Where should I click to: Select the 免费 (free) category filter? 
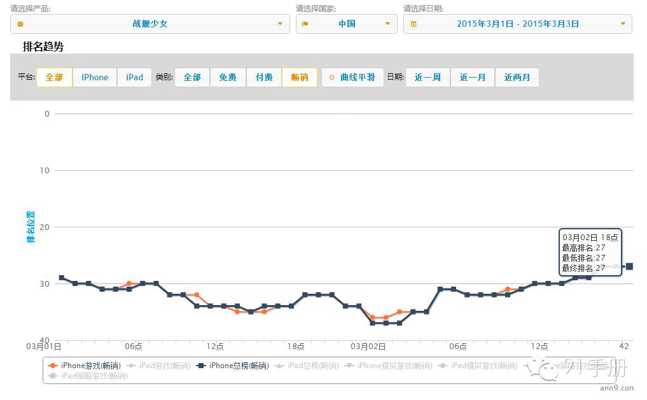[228, 77]
